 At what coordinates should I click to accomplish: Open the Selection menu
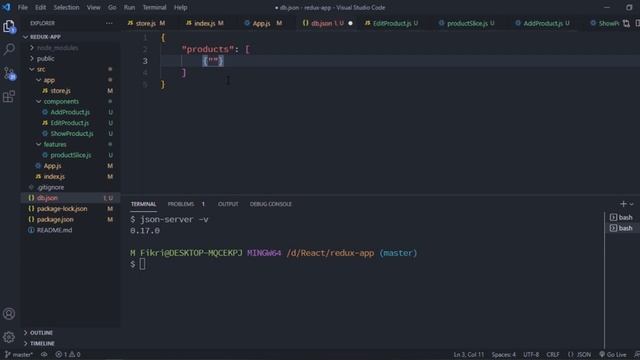[67, 7]
